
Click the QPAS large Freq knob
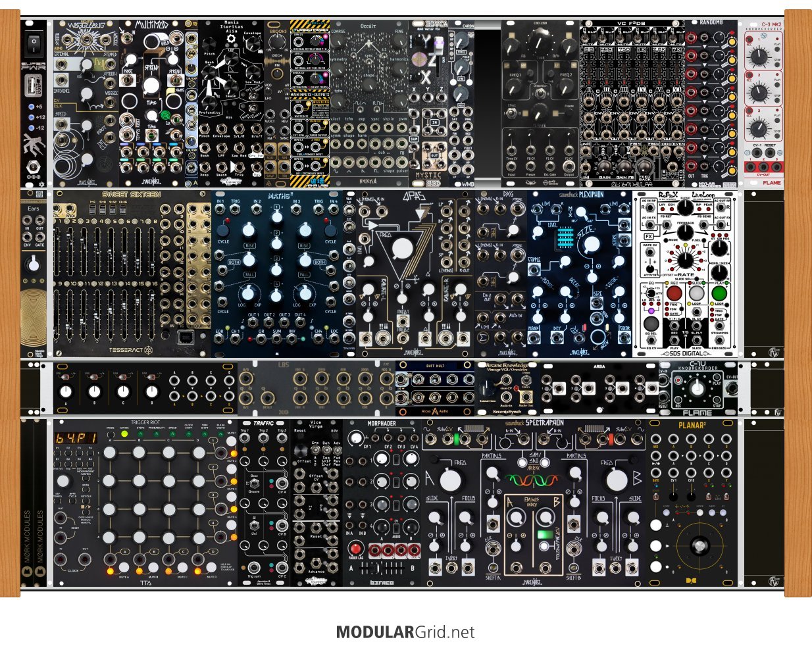tap(402, 248)
